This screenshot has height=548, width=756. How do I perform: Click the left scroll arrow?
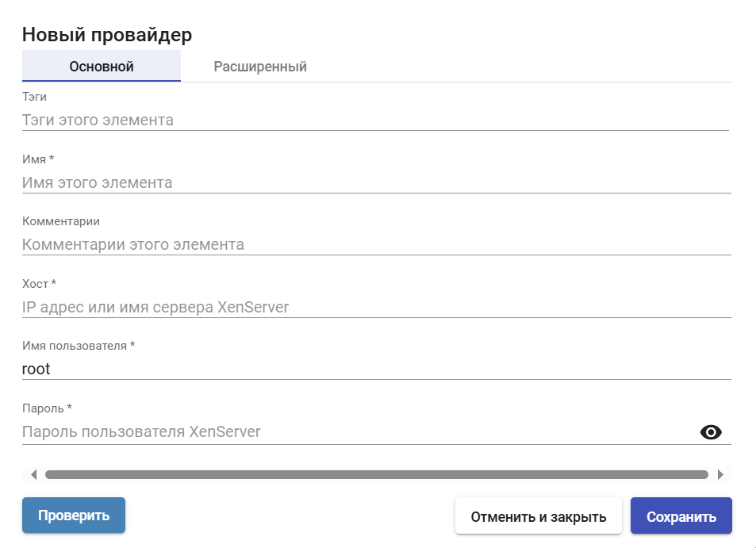click(x=33, y=475)
